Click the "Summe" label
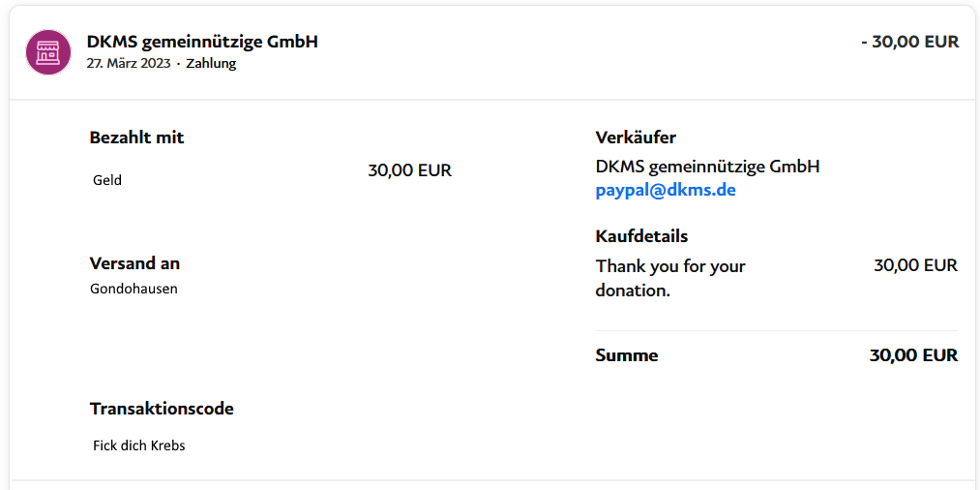The height and width of the screenshot is (490, 980). (627, 355)
